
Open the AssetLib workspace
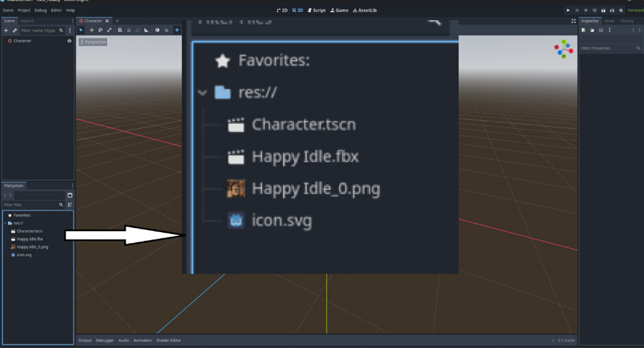click(365, 10)
